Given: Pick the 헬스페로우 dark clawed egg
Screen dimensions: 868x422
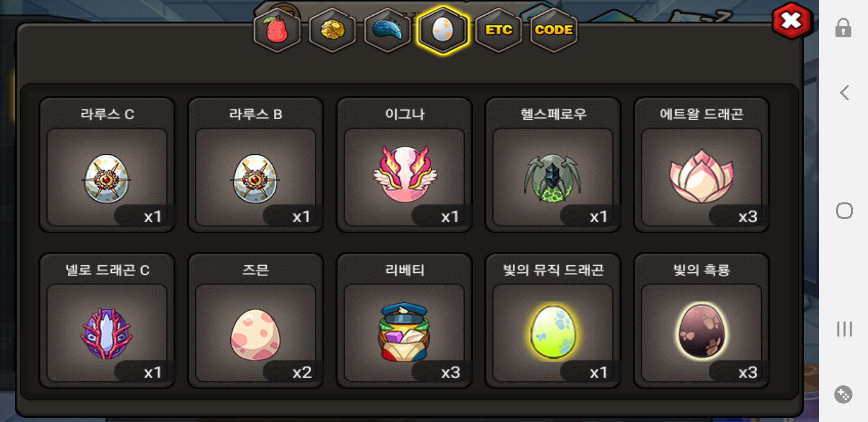Looking at the screenshot, I should 553,165.
